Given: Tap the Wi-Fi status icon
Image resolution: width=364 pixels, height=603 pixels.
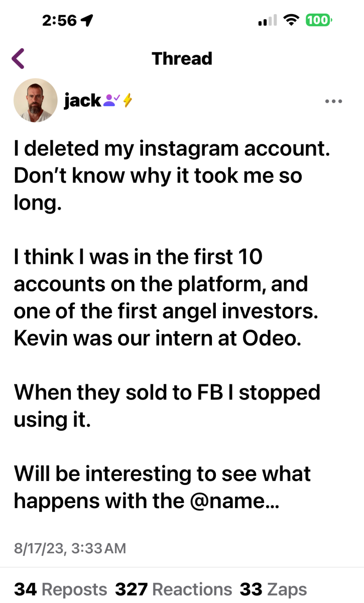Looking at the screenshot, I should tap(291, 20).
